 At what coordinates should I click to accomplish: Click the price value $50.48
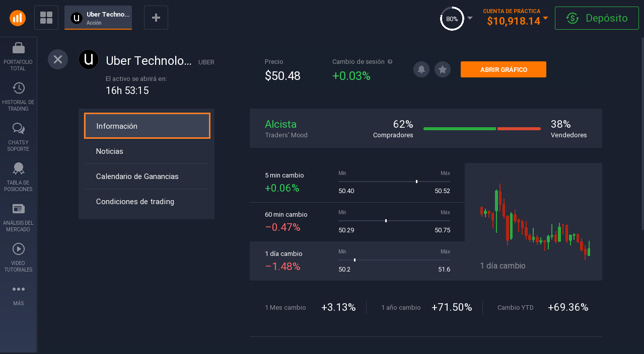pos(282,76)
